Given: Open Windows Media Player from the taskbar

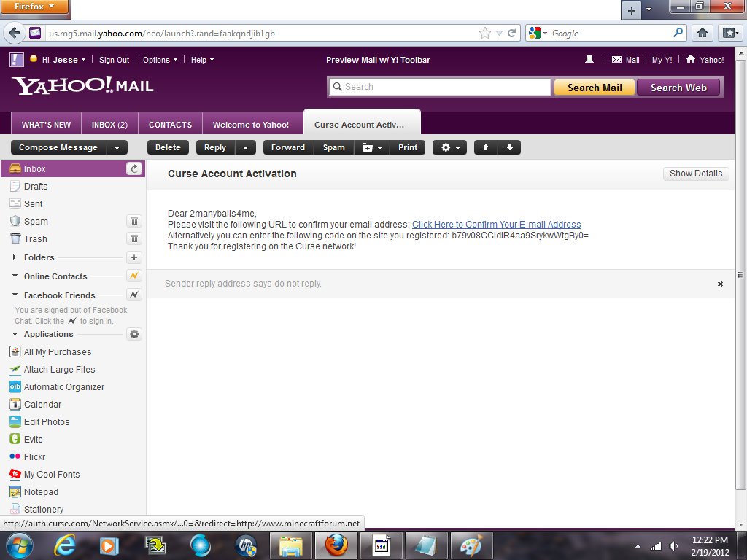Looking at the screenshot, I should pyautogui.click(x=109, y=545).
